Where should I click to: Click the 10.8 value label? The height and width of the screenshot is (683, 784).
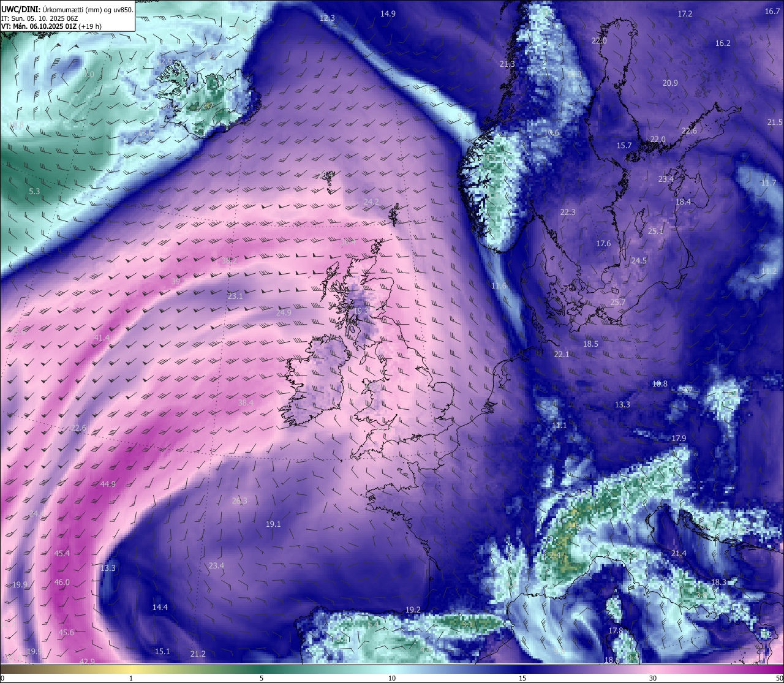tap(660, 383)
